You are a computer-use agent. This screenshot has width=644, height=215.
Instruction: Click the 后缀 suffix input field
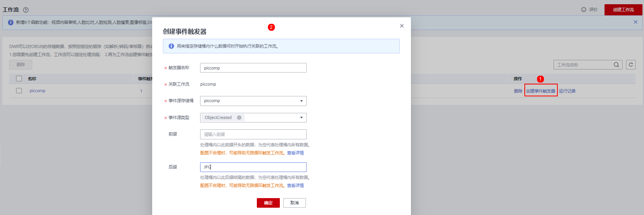tap(253, 167)
